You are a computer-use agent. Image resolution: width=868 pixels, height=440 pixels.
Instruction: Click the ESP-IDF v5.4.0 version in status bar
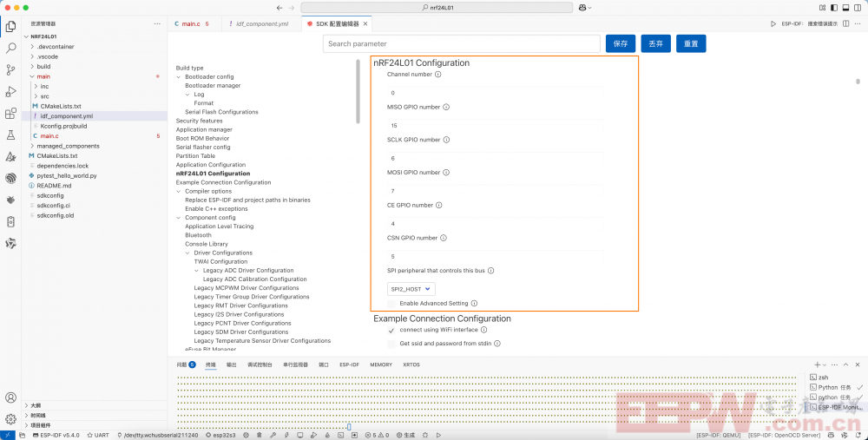click(56, 435)
